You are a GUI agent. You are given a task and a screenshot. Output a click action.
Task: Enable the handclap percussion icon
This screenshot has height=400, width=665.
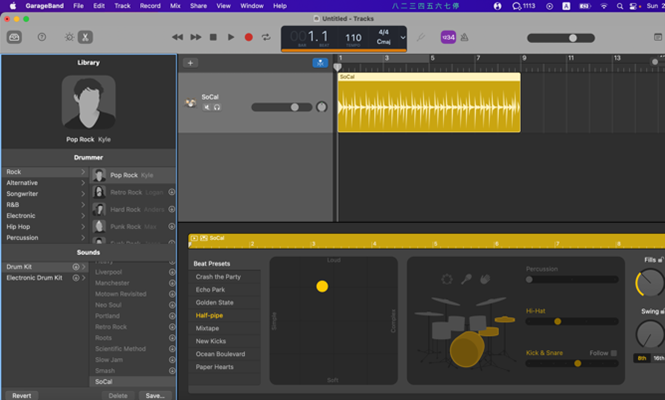[x=485, y=279]
